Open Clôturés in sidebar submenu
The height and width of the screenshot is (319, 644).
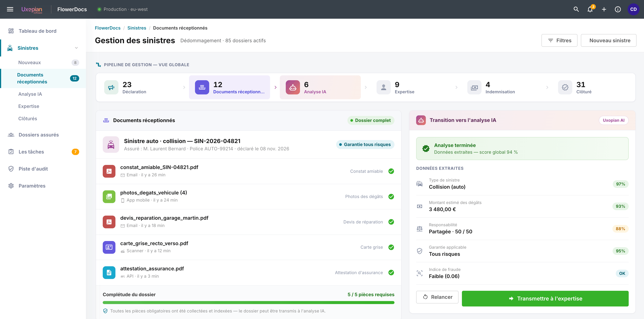coord(43,119)
